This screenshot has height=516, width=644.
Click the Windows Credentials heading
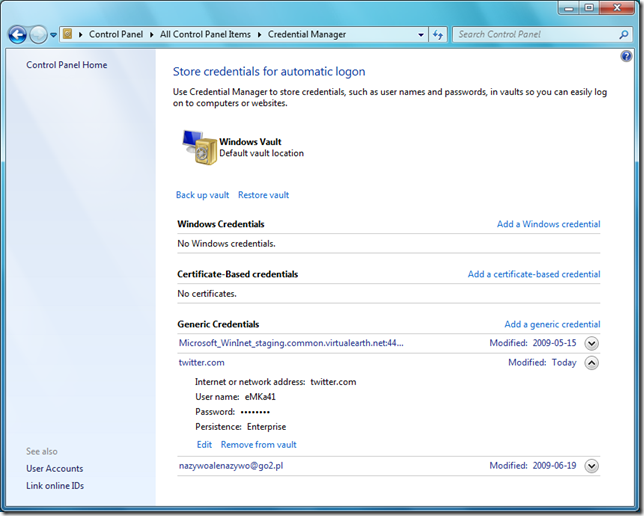[221, 224]
